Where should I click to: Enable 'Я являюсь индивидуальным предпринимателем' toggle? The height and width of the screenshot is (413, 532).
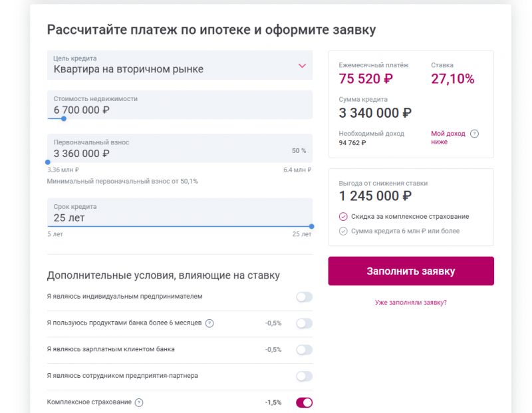click(x=303, y=297)
